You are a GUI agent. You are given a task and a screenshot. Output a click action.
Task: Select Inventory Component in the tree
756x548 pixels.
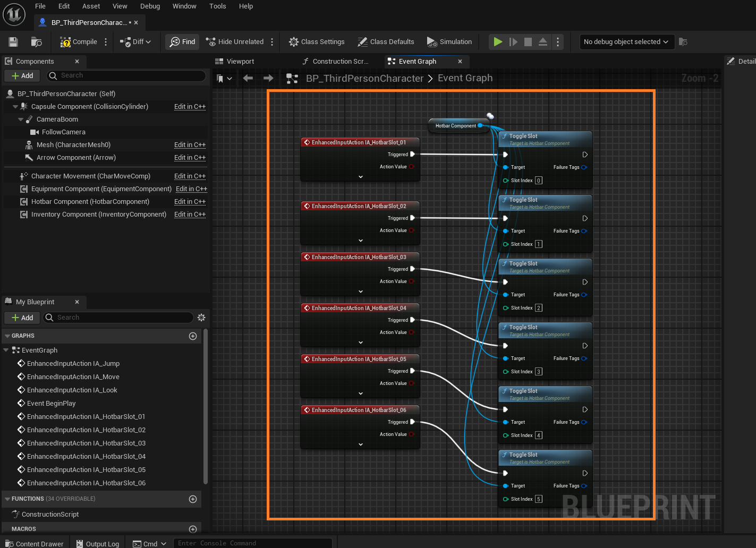coord(99,215)
